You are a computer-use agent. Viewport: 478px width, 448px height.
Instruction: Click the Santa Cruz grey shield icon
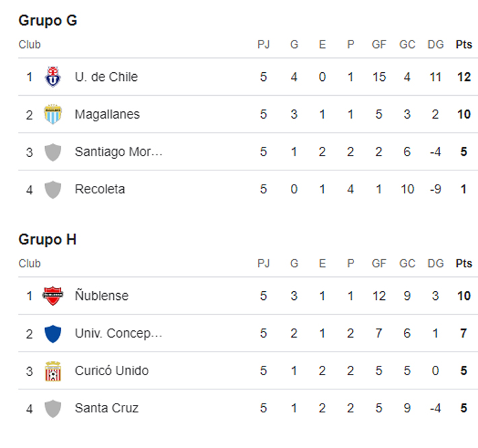coord(53,408)
